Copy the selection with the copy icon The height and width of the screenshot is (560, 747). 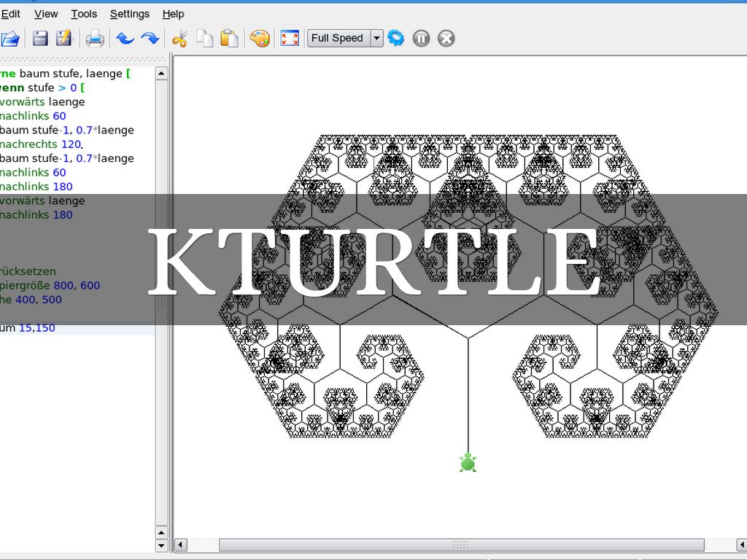coord(205,39)
